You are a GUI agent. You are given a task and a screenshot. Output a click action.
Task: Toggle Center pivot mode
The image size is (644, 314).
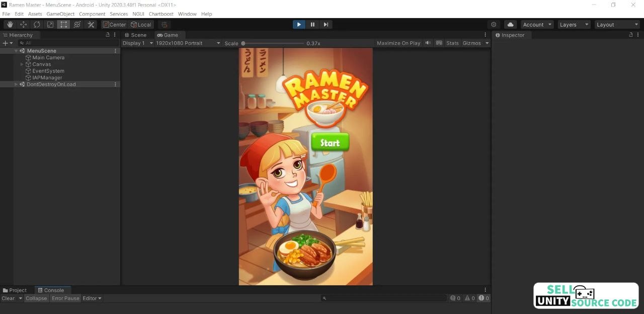point(115,25)
